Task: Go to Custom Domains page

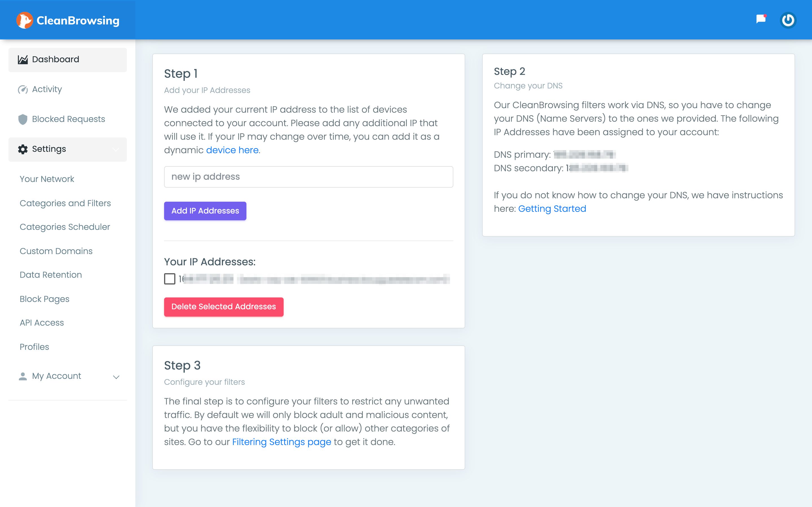Action: 56,251
